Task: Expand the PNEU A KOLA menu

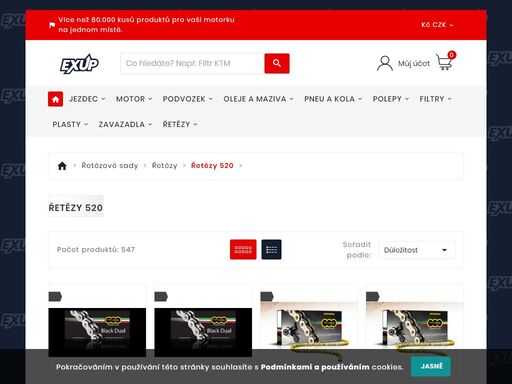Action: pyautogui.click(x=333, y=99)
